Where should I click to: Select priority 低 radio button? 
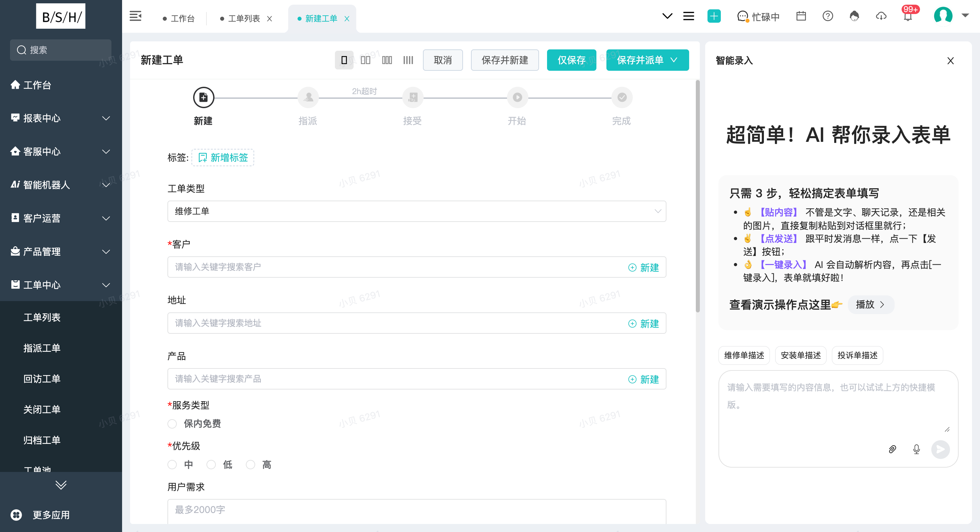tap(211, 464)
